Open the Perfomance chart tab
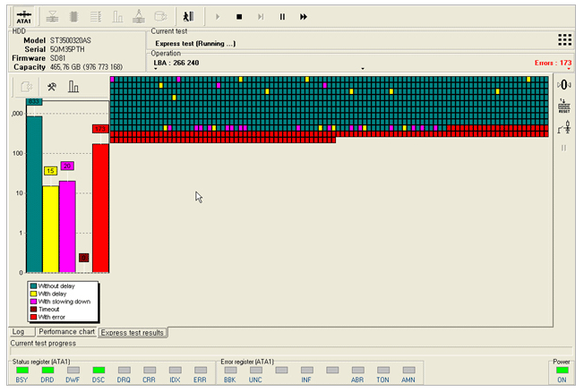Screen dimensions: 584x392 point(65,332)
